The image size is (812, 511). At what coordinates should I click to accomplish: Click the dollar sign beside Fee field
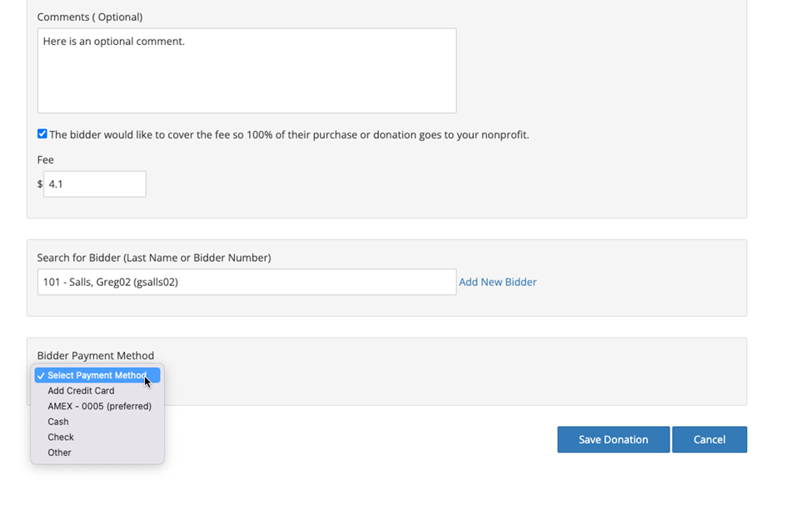click(x=40, y=184)
